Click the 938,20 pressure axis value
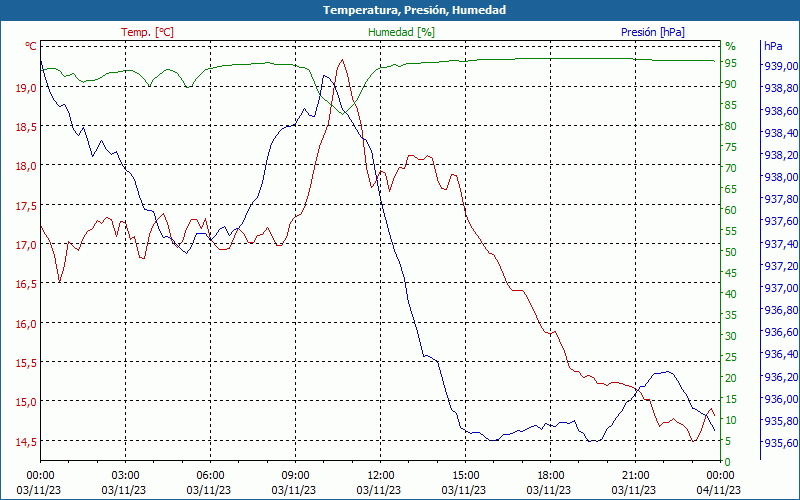Viewport: 800px width, 500px height. click(781, 155)
